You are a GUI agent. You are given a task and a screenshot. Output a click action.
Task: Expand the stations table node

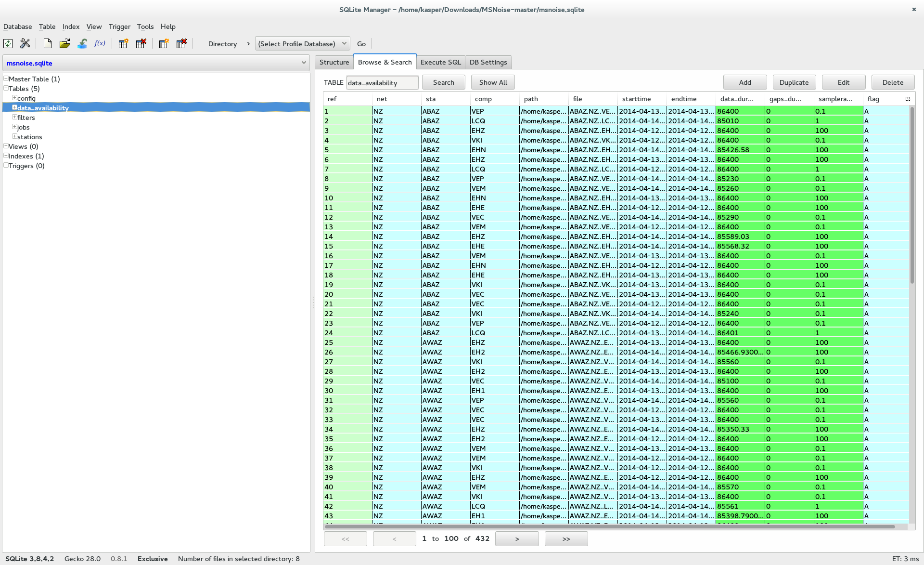14,136
